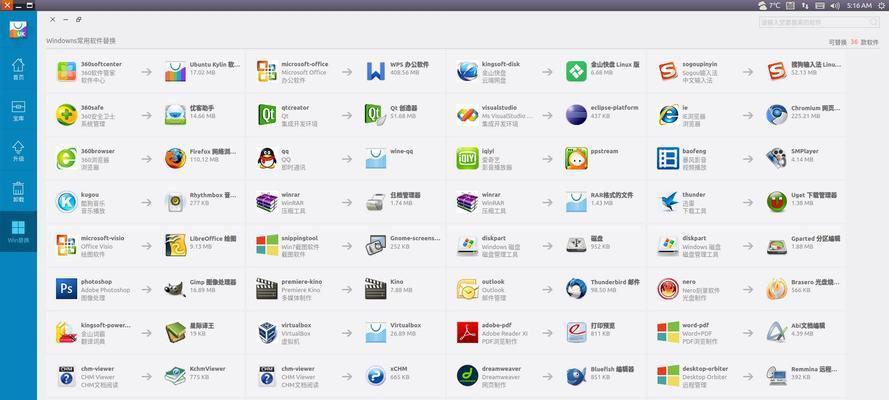The image size is (889, 400).
Task: Open the Gimp 图像处理器 icon
Action: 175,289
